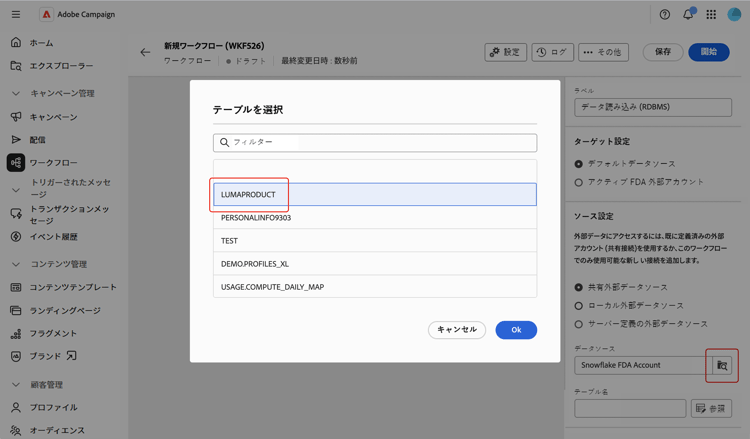Select サーバー定義の外部データソース radio button
This screenshot has width=750, height=439.
578,324
